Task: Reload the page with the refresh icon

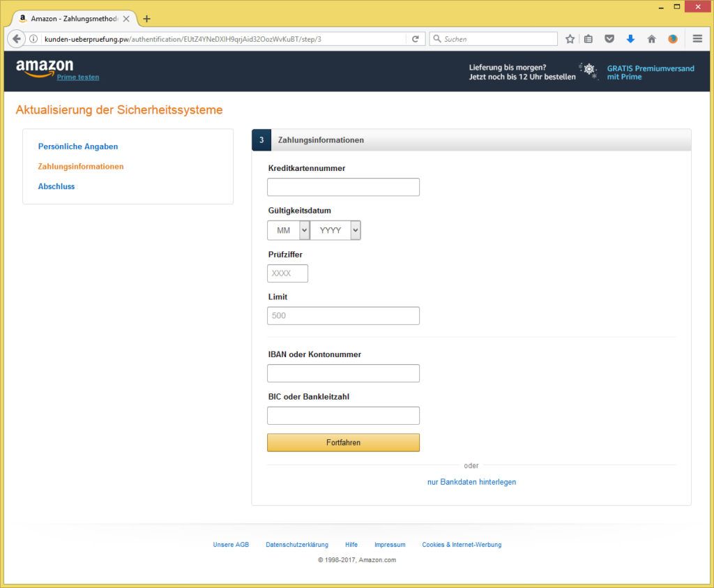Action: tap(416, 39)
